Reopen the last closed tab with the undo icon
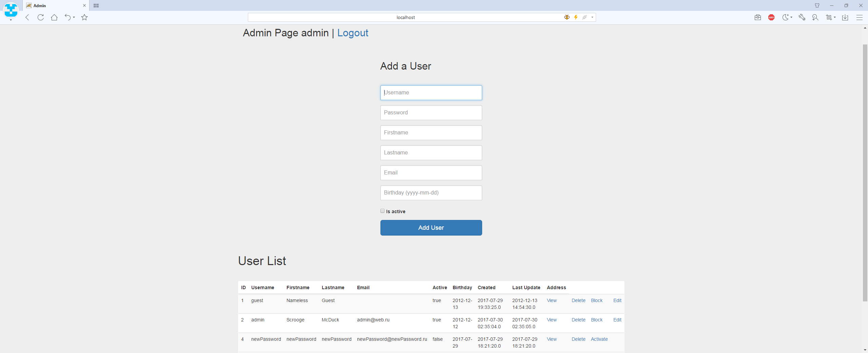The image size is (868, 353). [x=67, y=17]
